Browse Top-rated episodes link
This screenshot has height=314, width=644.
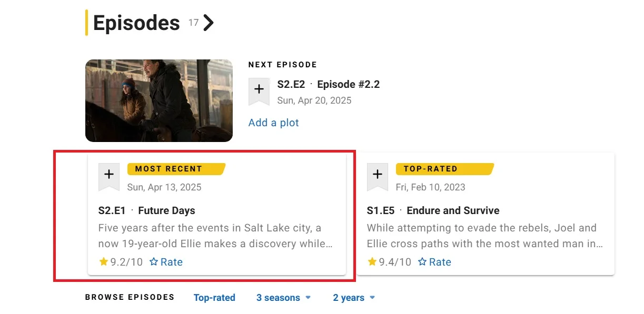(214, 298)
